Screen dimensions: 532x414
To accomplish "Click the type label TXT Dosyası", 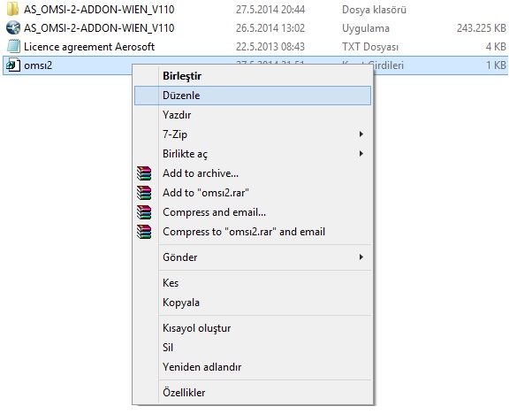I will pyautogui.click(x=370, y=47).
